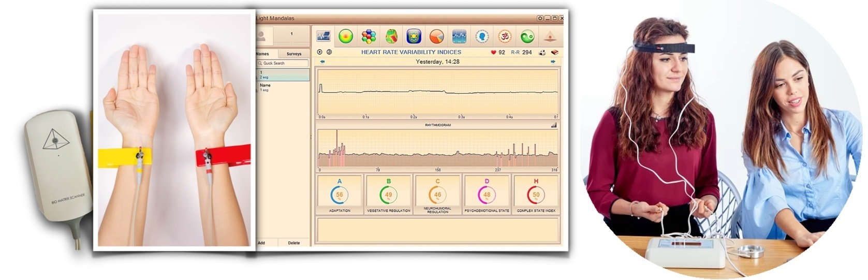Click the 'Yesterday, 14:28' date label
868x280 pixels.
click(438, 62)
